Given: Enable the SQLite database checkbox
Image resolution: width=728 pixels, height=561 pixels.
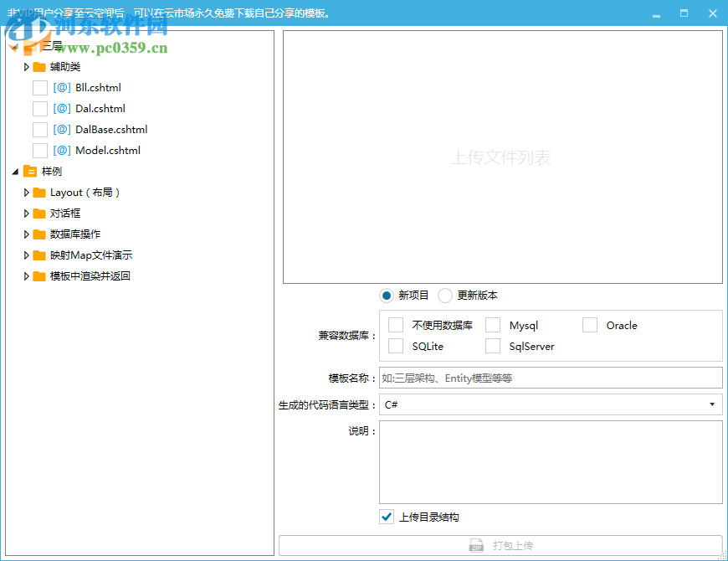Looking at the screenshot, I should coord(396,346).
